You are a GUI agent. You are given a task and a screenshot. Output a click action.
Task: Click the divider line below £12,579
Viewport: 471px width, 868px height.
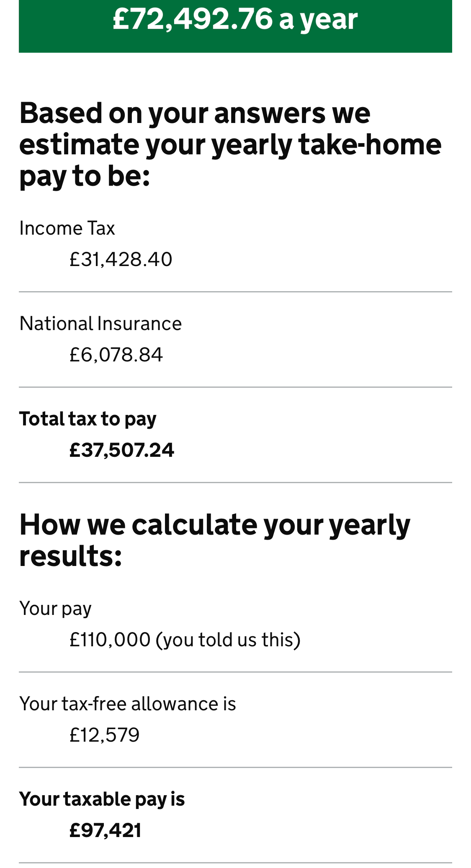(235, 768)
